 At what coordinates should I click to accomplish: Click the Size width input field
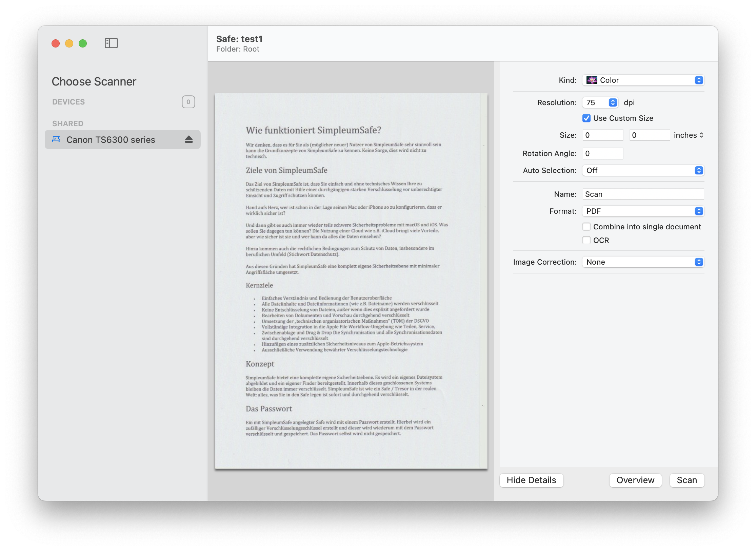603,135
